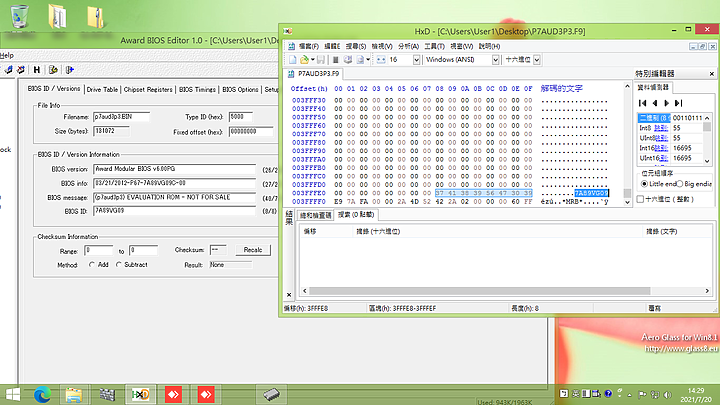Click the exit door icon in Award toolbar
The width and height of the screenshot is (720, 405).
pos(69,70)
